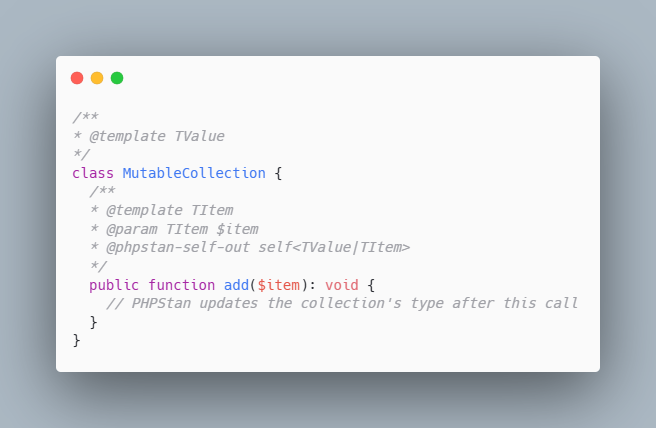Click the red close dot

point(77,78)
